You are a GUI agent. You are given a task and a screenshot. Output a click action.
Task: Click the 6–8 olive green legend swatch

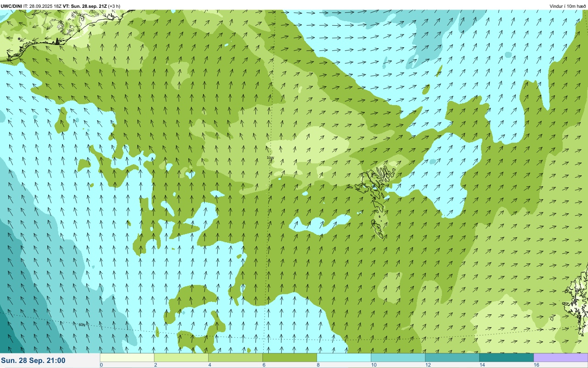pyautogui.click(x=290, y=357)
